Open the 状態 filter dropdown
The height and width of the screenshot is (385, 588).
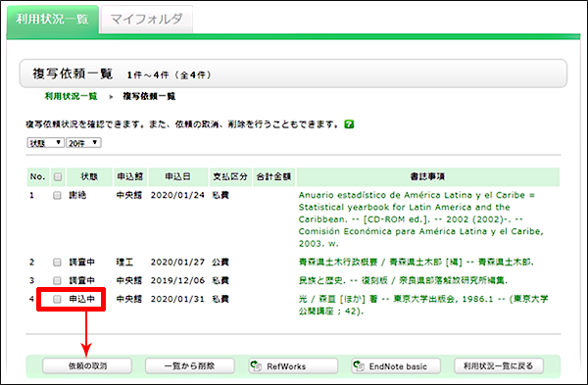45,143
